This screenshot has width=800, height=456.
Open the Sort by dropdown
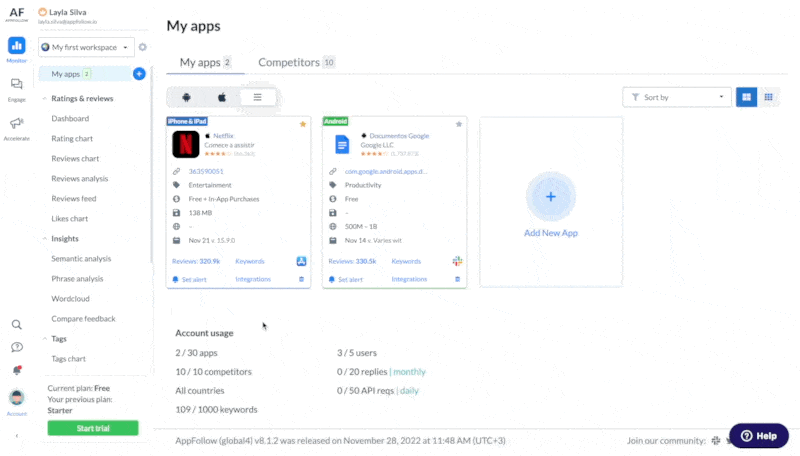tap(677, 97)
